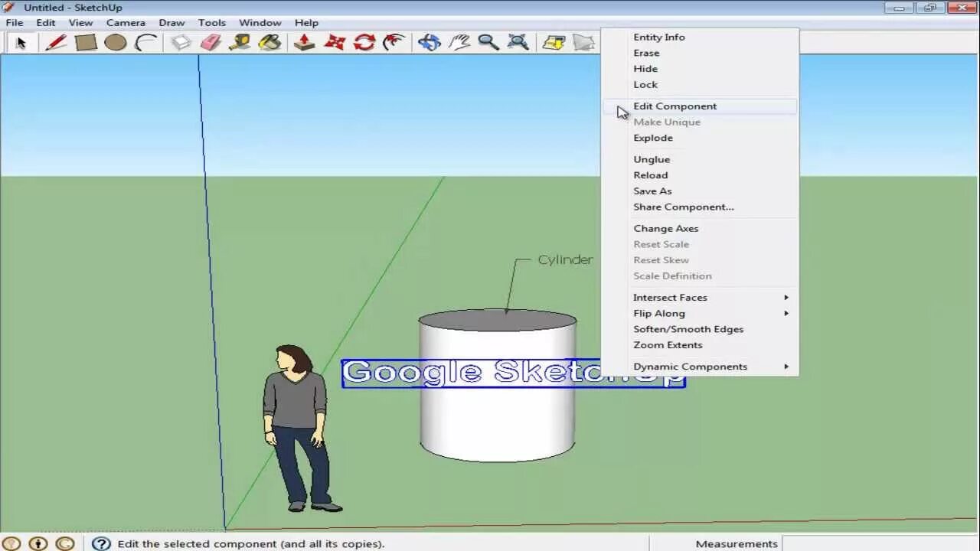Screen dimensions: 980x551
Task: Open the Help menu
Action: [306, 23]
